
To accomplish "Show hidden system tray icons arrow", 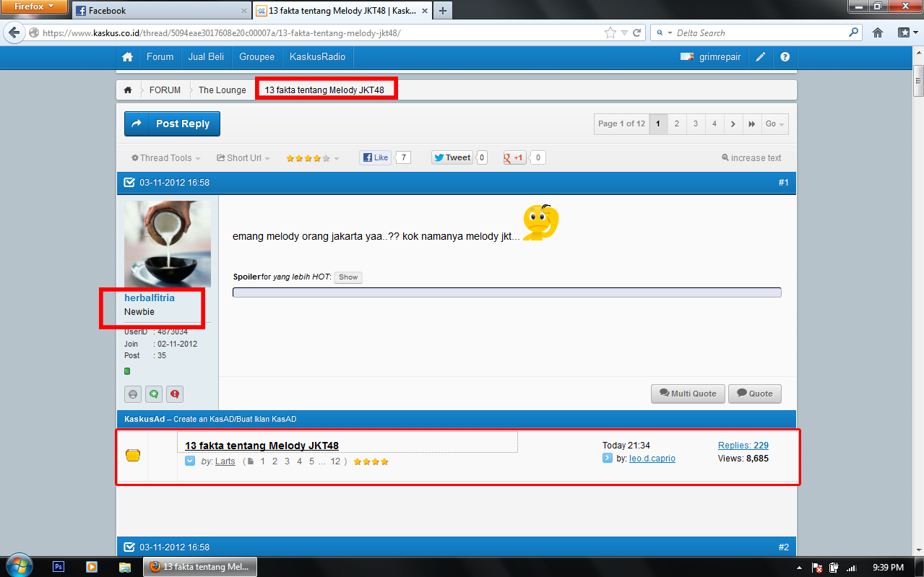I will point(799,568).
